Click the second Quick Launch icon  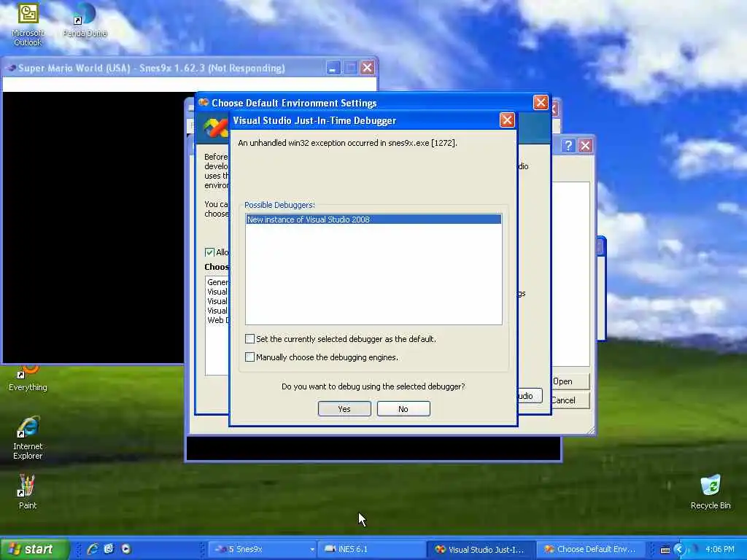pos(109,549)
